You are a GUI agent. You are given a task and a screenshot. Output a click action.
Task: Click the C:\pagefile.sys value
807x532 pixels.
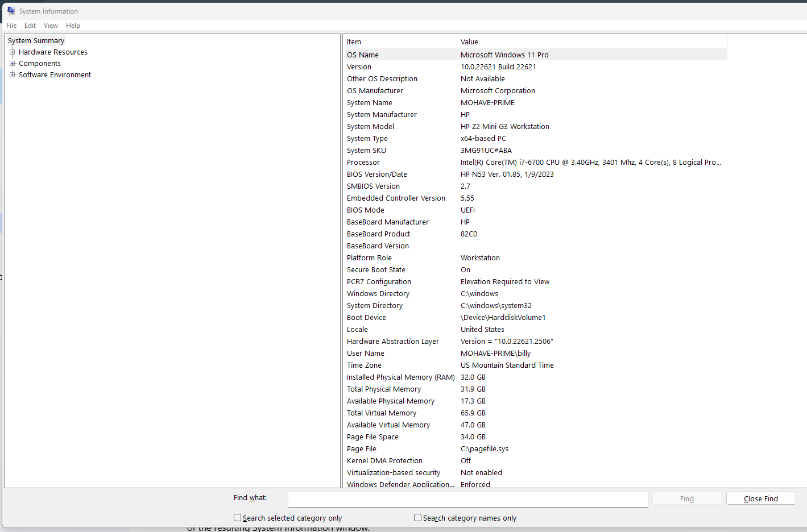pos(485,449)
